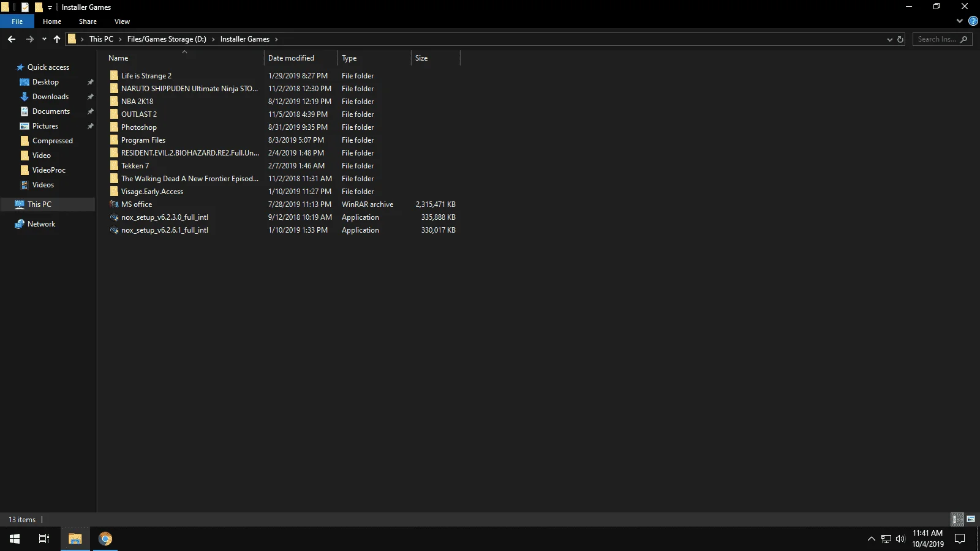Open the Windows Start menu
The image size is (980, 551).
tap(15, 539)
